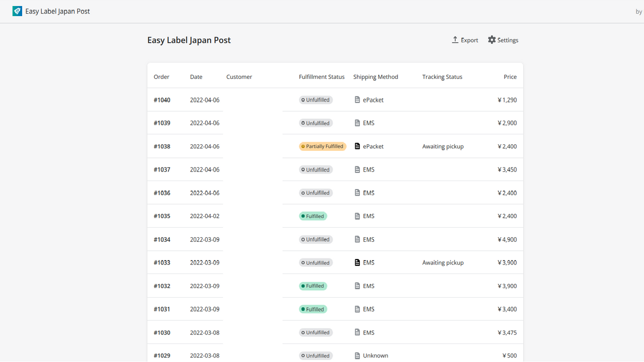This screenshot has width=644, height=362.
Task: Click the Partially Fulfilled badge on order #1038
Action: pos(323,146)
